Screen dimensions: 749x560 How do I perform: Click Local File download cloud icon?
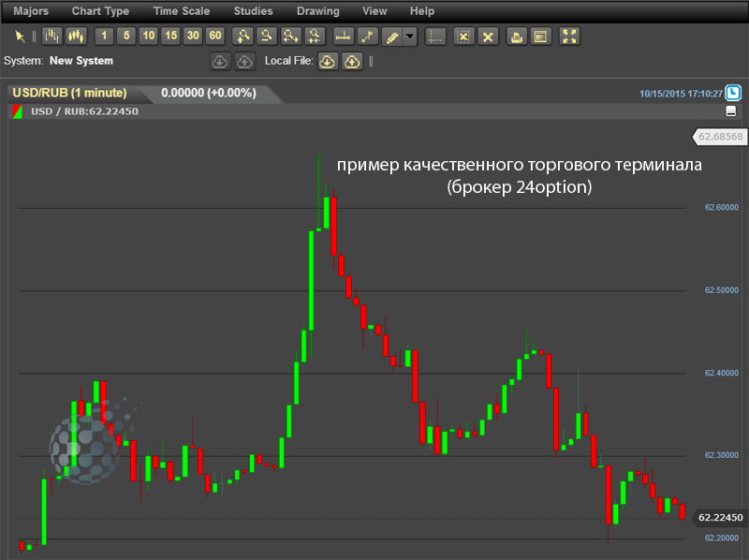[327, 62]
